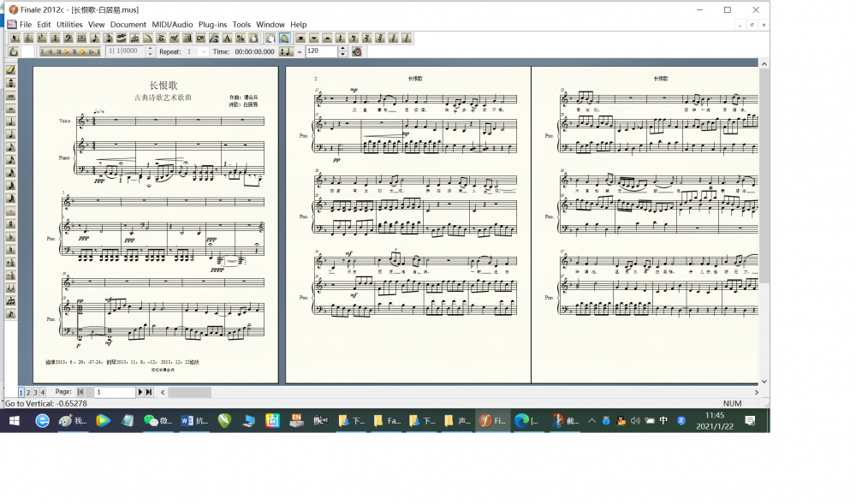The height and width of the screenshot is (504, 856).
Task: Switch to layer 2 button
Action: click(28, 393)
